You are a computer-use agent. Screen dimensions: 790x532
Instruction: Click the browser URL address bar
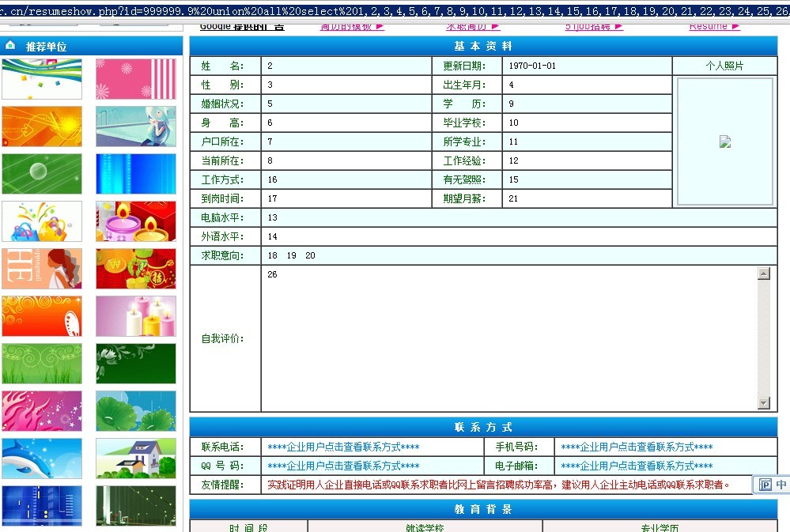395,11
